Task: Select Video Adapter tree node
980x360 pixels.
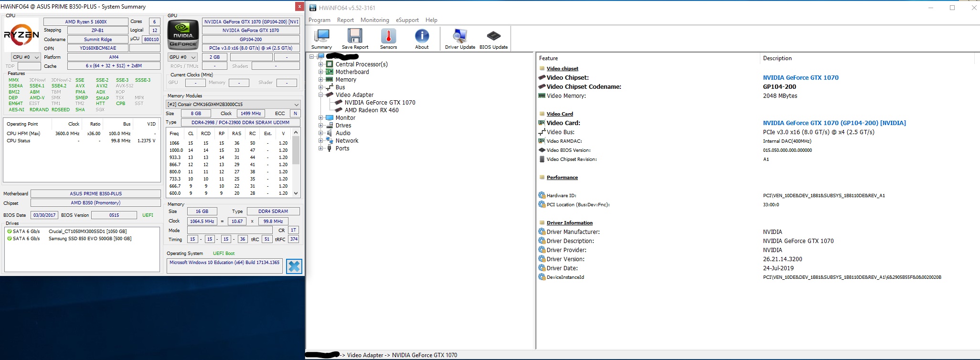Action: (x=354, y=95)
